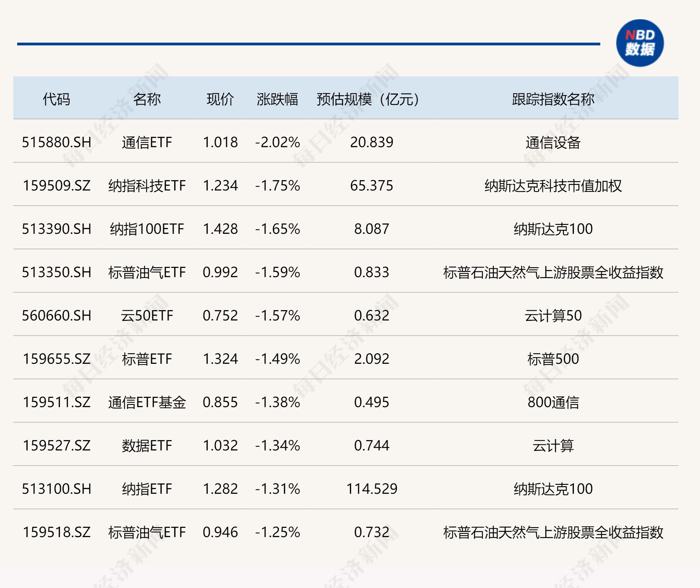700x588 pixels.
Task: Click code 159518.SZ
Action: (57, 532)
